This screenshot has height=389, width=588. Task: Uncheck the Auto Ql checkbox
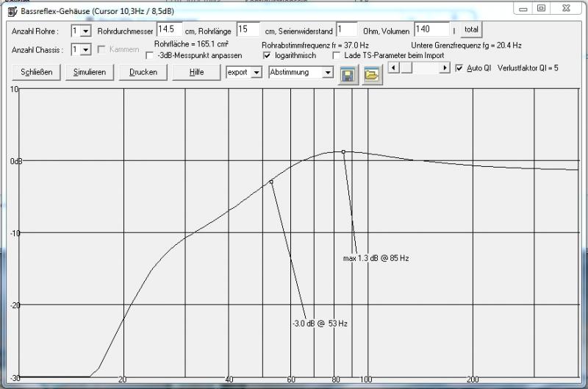459,68
